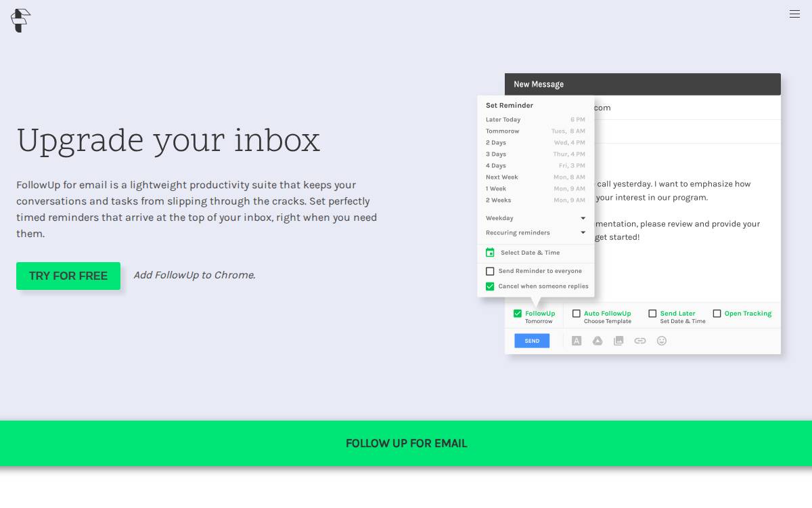Click the Send Later label
The image size is (812, 508).
(677, 314)
